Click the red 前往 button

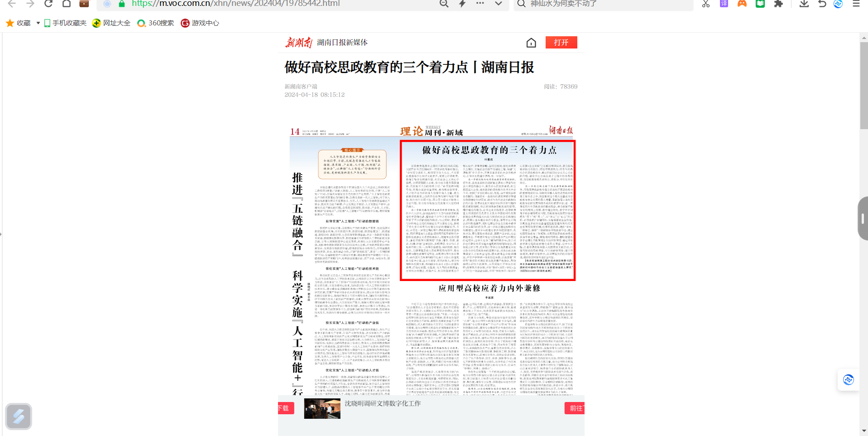[x=575, y=408]
